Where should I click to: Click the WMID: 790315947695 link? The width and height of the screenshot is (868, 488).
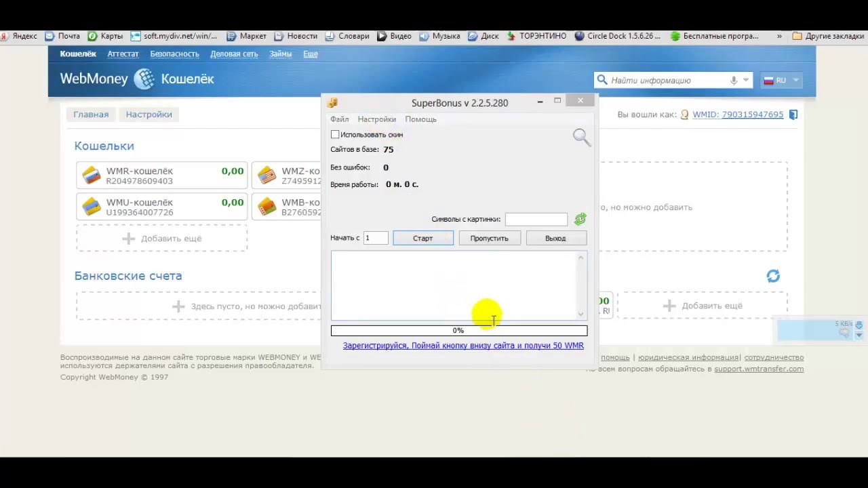tap(738, 115)
